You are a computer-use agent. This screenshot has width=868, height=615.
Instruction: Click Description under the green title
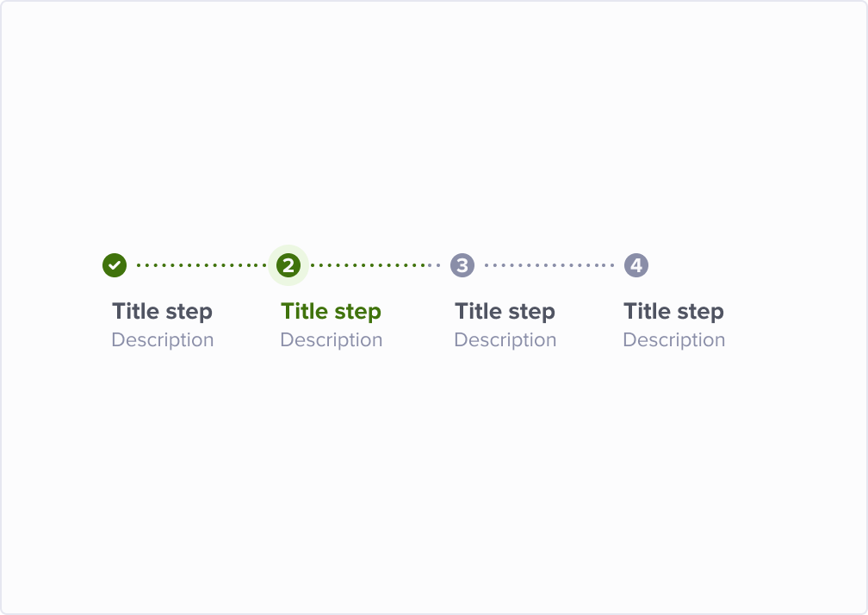[x=331, y=340]
